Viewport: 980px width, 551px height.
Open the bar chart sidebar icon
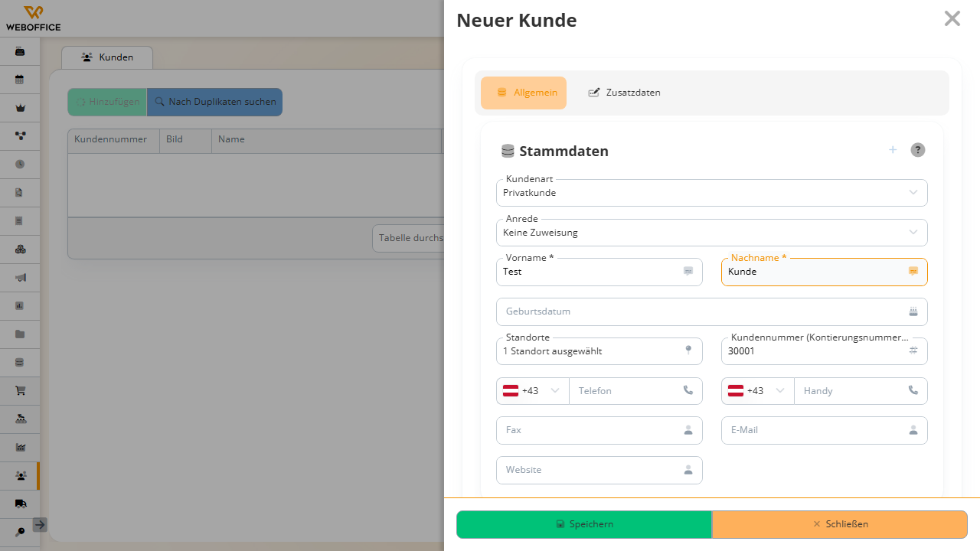(x=20, y=305)
